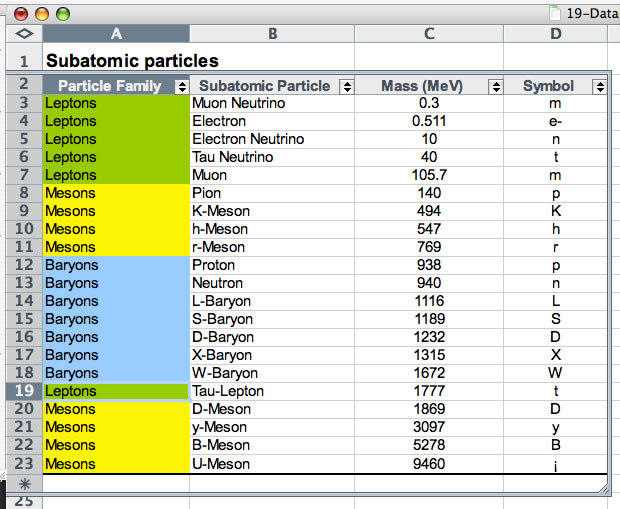
Task: Select the 'Leptons' cell in row 3
Action: 116,103
